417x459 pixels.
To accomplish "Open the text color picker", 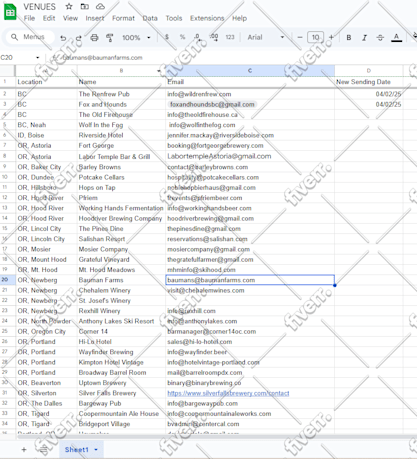I will tap(396, 37).
